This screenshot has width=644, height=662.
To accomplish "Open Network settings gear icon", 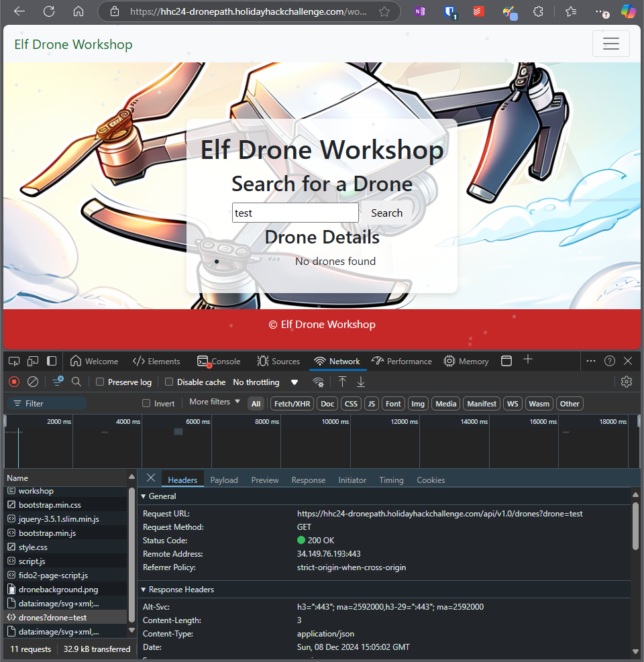I will coord(627,382).
